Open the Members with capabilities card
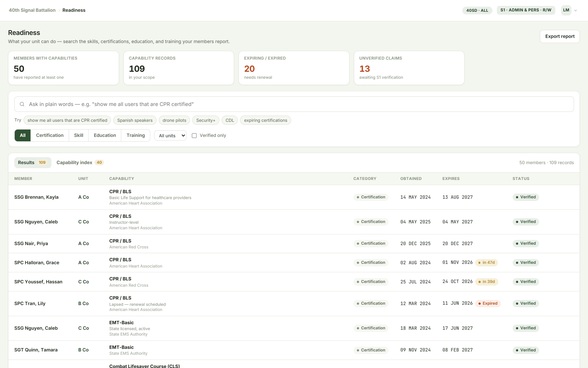The height and width of the screenshot is (368, 588). pyautogui.click(x=64, y=68)
